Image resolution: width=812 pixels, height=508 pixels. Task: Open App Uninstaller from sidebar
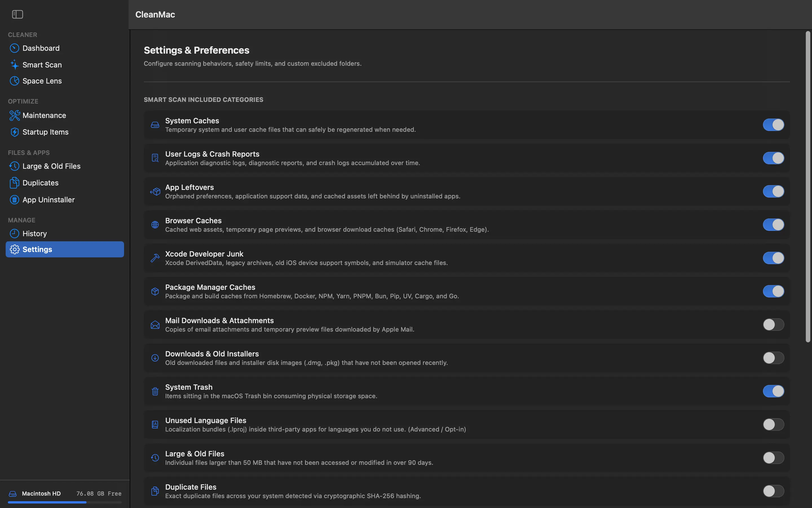[65, 200]
